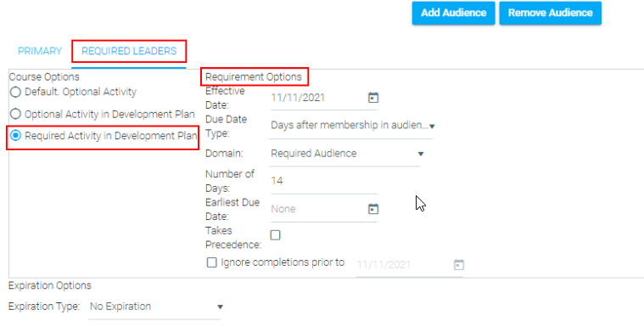Select Required Activity in Development Plan
The image size is (644, 327).
click(x=15, y=136)
